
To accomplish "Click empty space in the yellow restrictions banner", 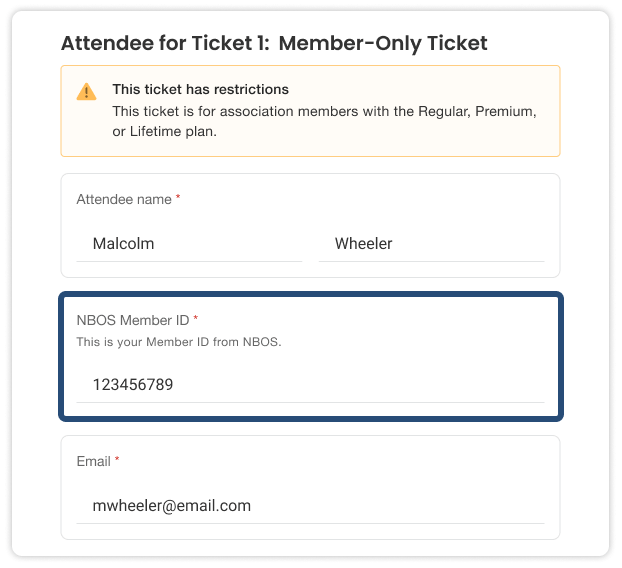I will click(x=450, y=140).
